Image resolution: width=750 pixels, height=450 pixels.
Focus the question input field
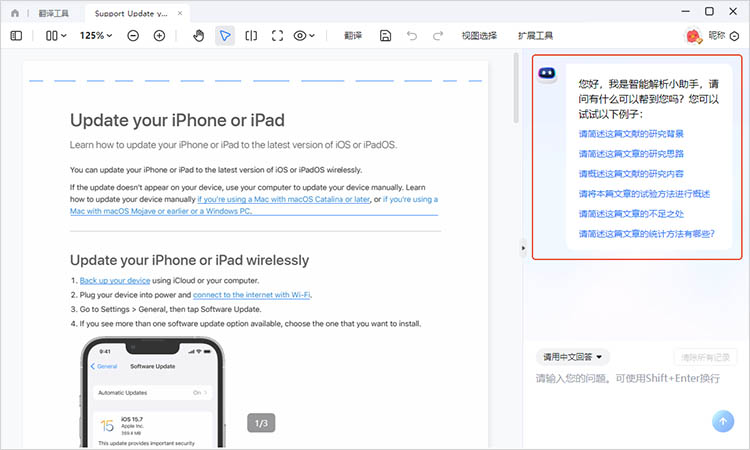[628, 379]
